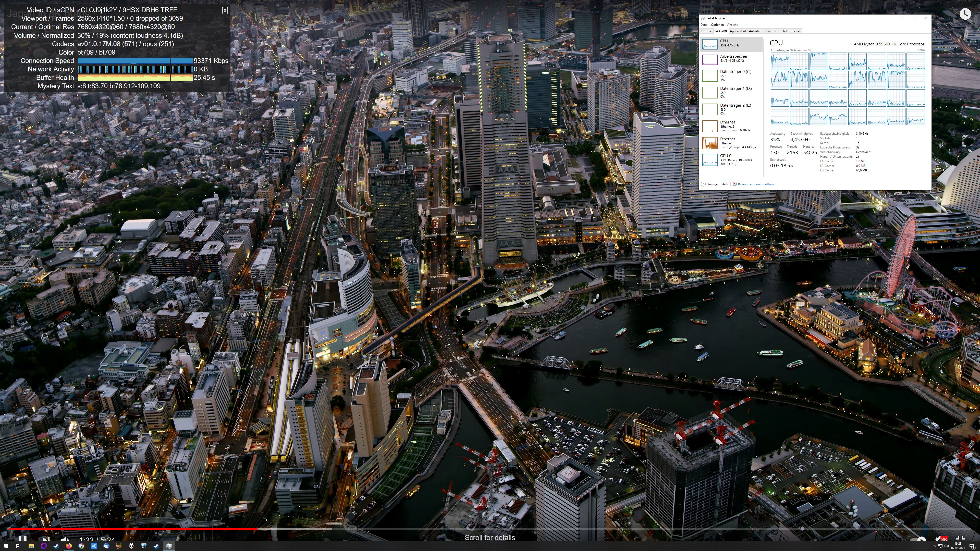Open Task View in the taskbar

tap(18, 546)
